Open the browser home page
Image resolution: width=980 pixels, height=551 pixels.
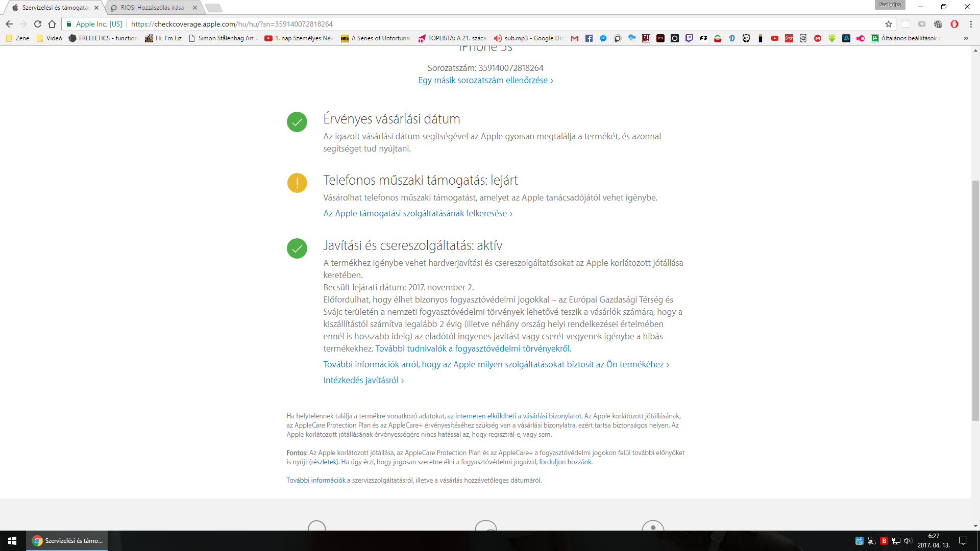coord(52,24)
